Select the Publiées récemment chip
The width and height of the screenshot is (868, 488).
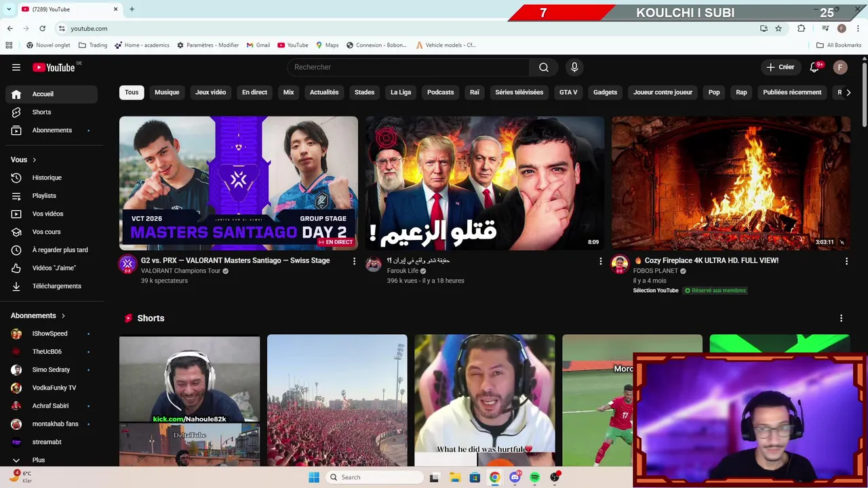pos(792,92)
